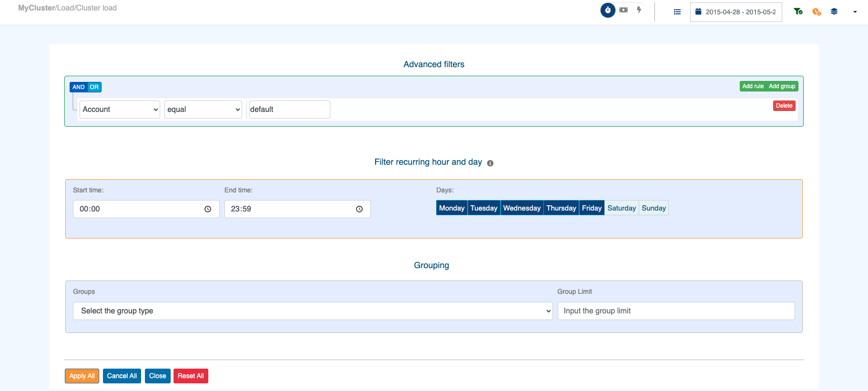Open the Account field dropdown
The height and width of the screenshot is (391, 868).
coord(120,110)
